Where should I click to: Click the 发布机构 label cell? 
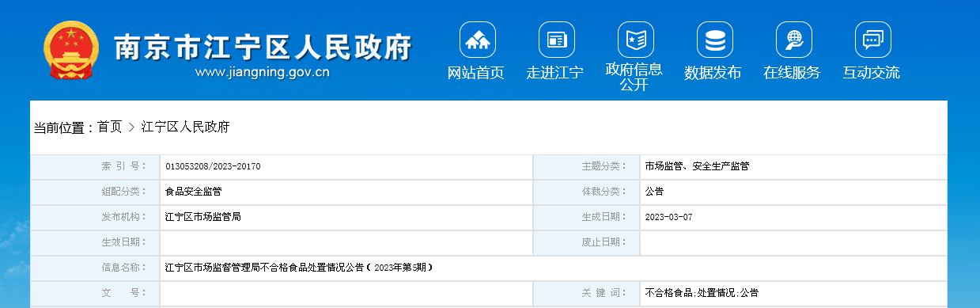click(95, 217)
